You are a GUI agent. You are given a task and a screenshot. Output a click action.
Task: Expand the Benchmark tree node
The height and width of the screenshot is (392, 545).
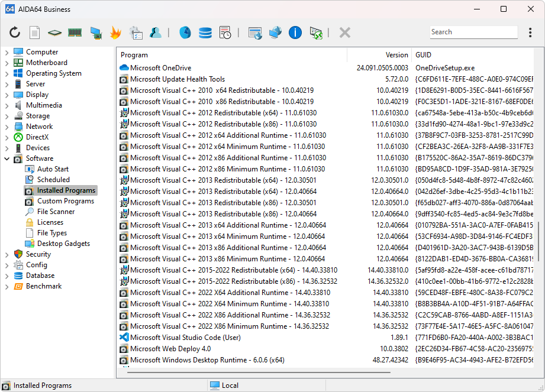tap(7, 286)
